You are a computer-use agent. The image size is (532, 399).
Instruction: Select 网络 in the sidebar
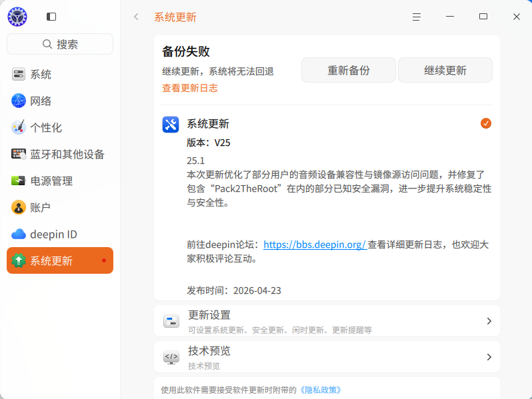pyautogui.click(x=60, y=101)
